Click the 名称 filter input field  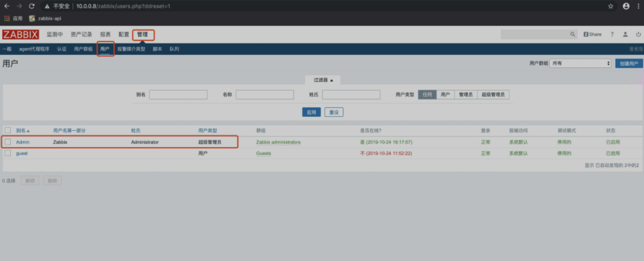click(265, 95)
